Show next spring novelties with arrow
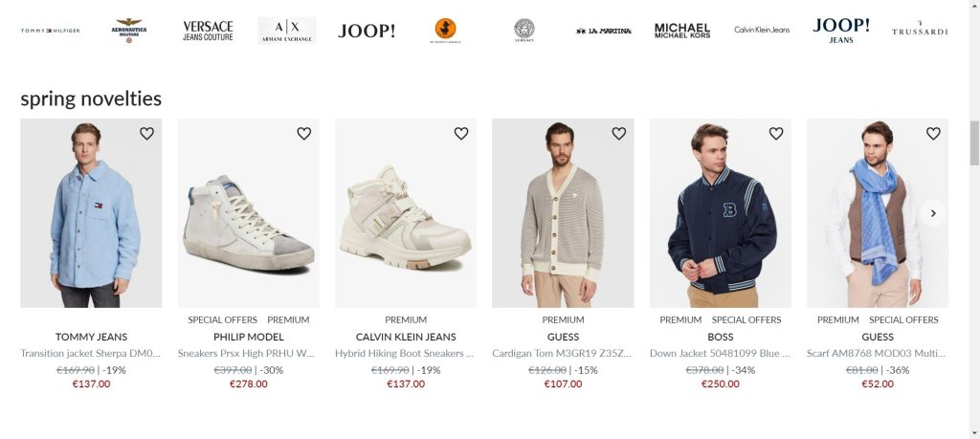 [x=933, y=213]
